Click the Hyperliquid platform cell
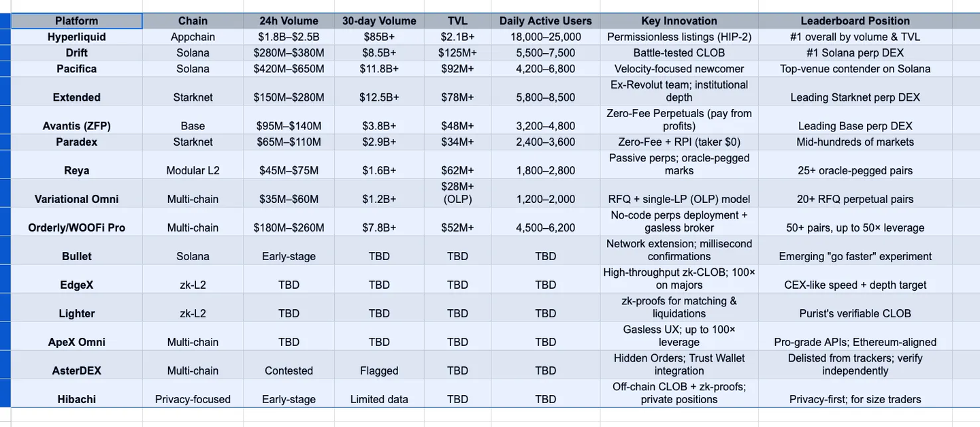980x427 pixels. point(76,37)
